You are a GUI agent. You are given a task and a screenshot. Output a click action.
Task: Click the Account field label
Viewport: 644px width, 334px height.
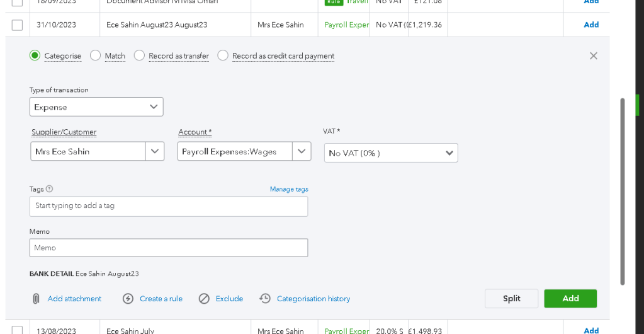195,132
